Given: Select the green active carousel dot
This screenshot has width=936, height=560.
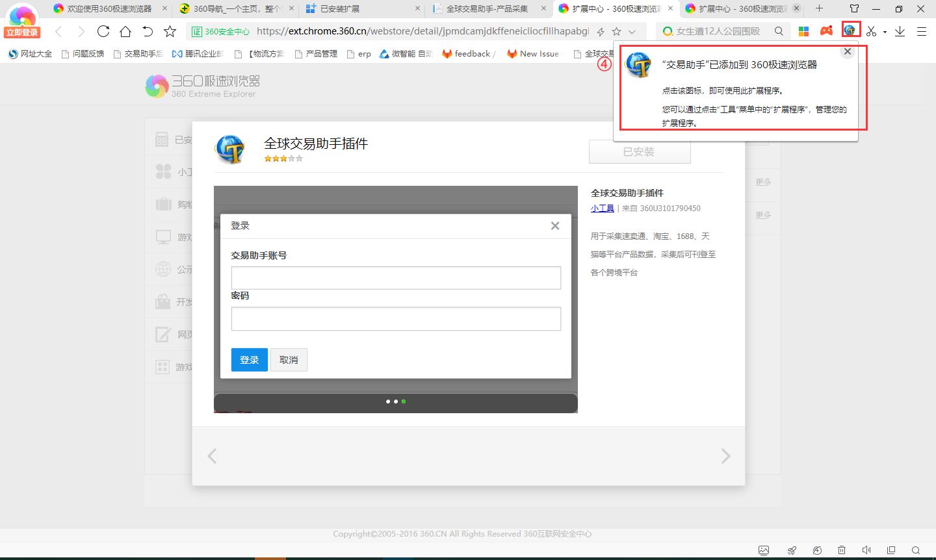Looking at the screenshot, I should coord(404,401).
